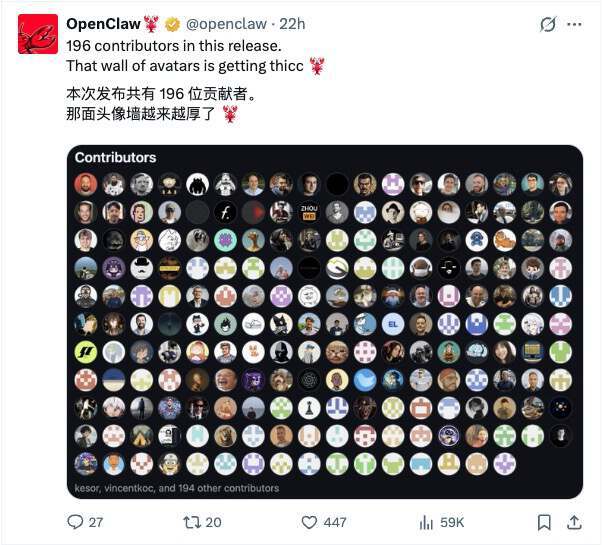
Task: Open the Contributors image heading
Action: pos(115,157)
